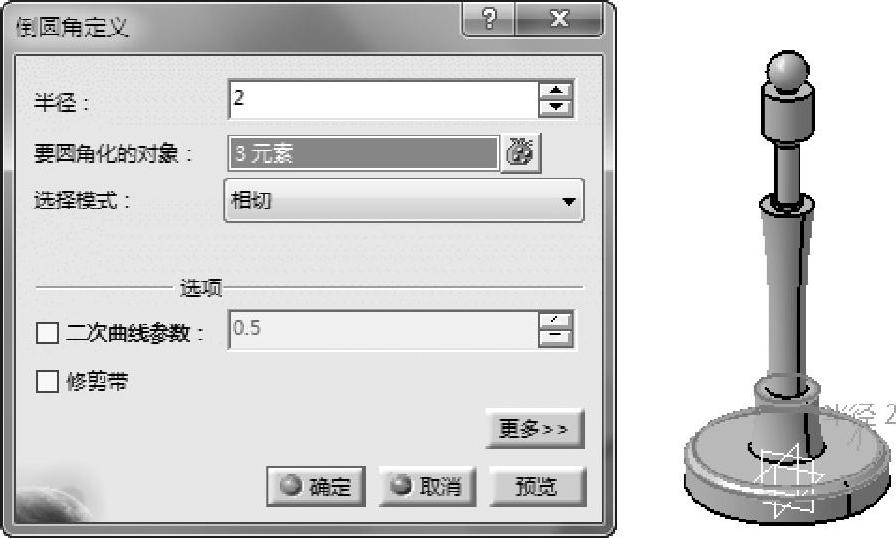
Task: Open the fillet objects list editor icon
Action: click(x=521, y=153)
